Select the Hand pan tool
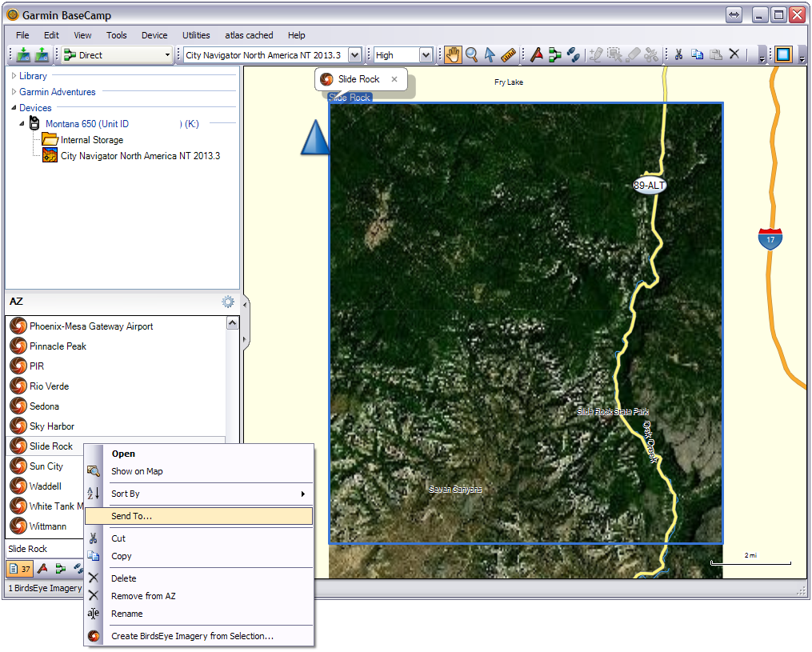The width and height of the screenshot is (812, 652). 453,55
